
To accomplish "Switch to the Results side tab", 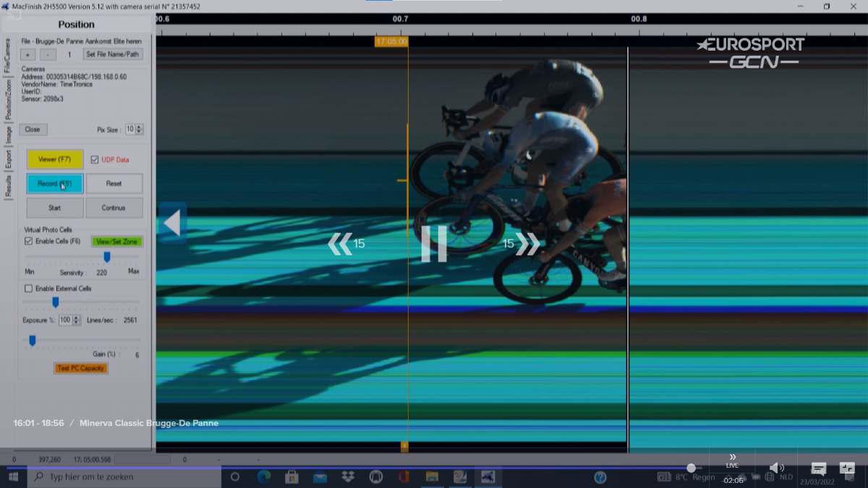I will click(x=8, y=187).
